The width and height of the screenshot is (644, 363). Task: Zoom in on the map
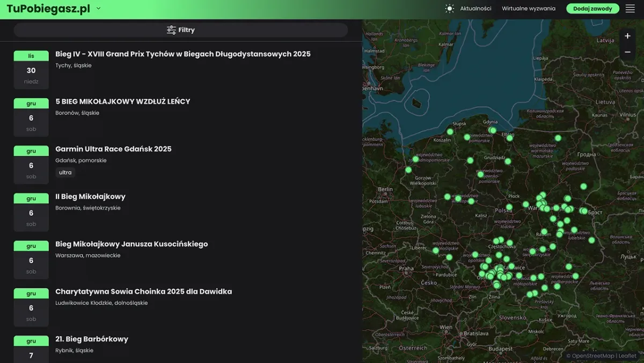pyautogui.click(x=627, y=36)
